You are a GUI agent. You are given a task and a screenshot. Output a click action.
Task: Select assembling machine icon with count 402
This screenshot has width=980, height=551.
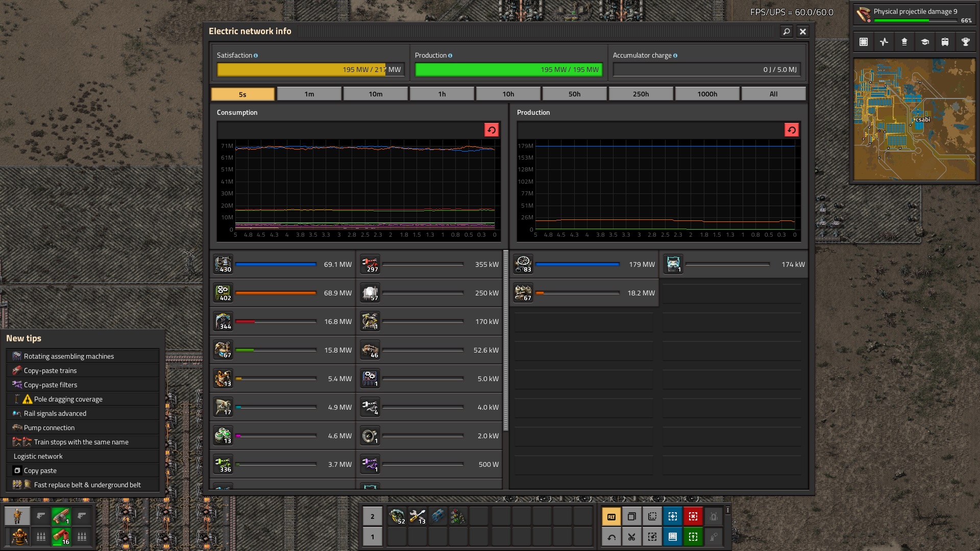click(224, 293)
